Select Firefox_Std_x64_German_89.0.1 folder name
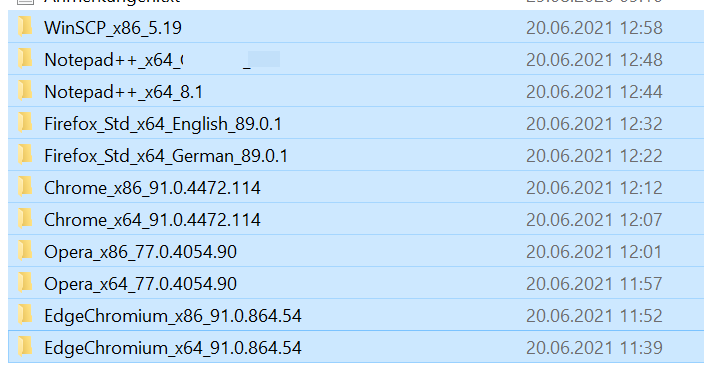The image size is (704, 368). pyautogui.click(x=166, y=156)
